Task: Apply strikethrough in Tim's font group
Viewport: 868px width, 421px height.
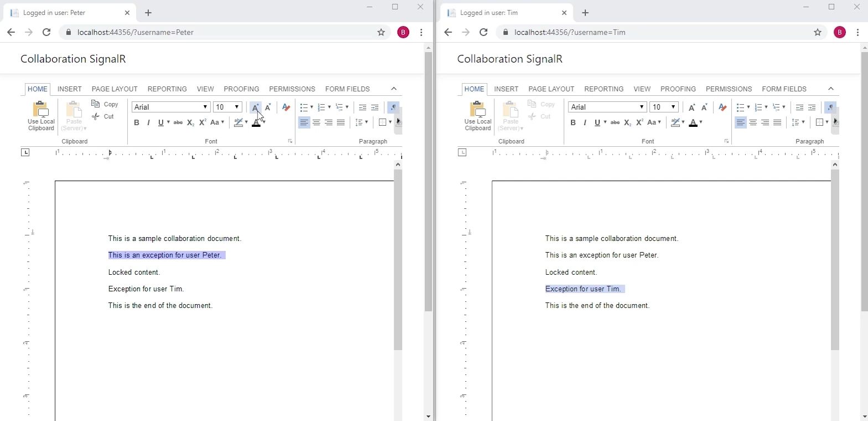Action: 615,122
